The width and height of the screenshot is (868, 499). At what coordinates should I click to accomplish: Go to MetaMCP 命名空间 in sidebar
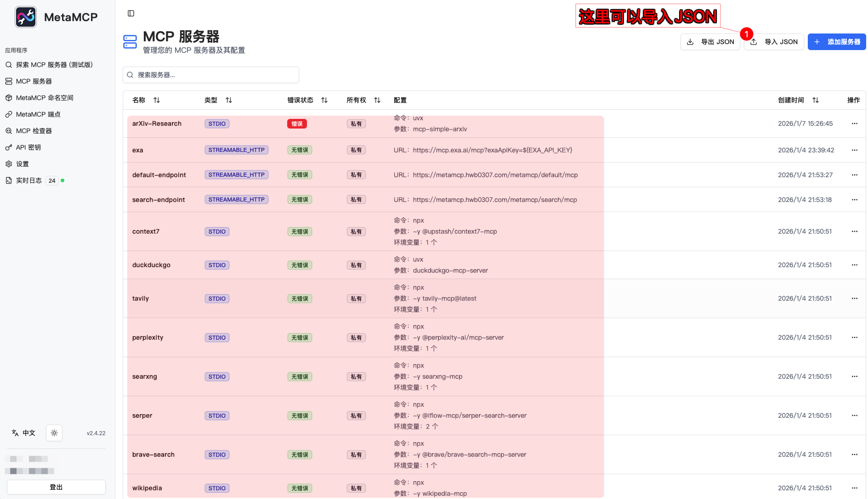(x=44, y=98)
